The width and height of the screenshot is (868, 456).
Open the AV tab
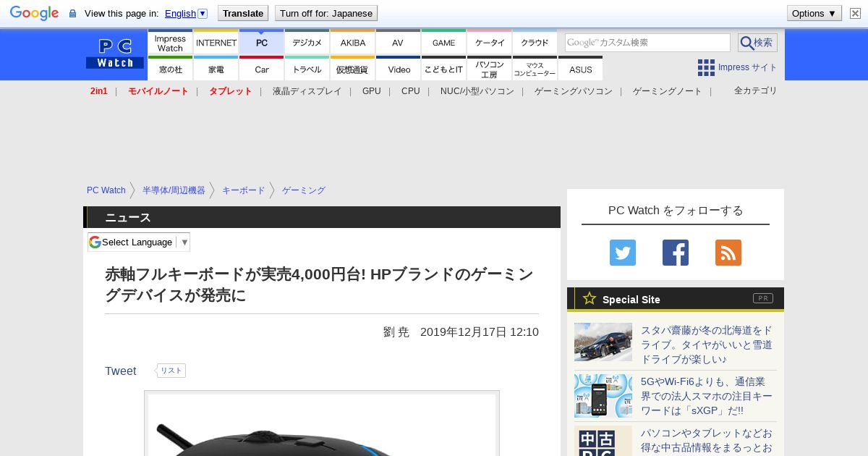[399, 42]
